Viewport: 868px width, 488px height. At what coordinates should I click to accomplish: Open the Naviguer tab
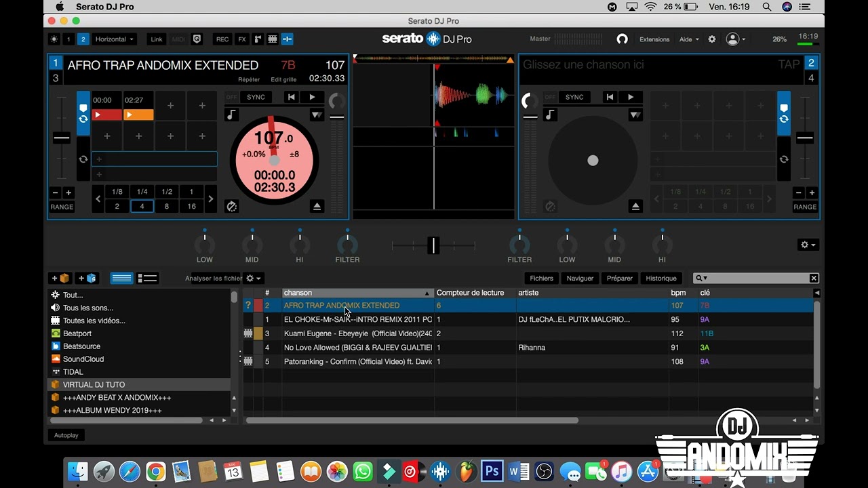coord(580,279)
